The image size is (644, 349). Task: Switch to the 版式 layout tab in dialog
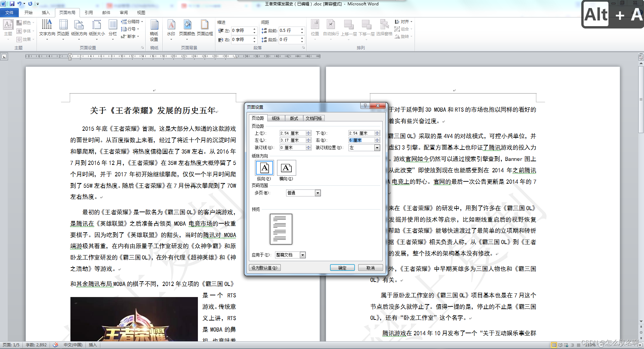coord(294,118)
